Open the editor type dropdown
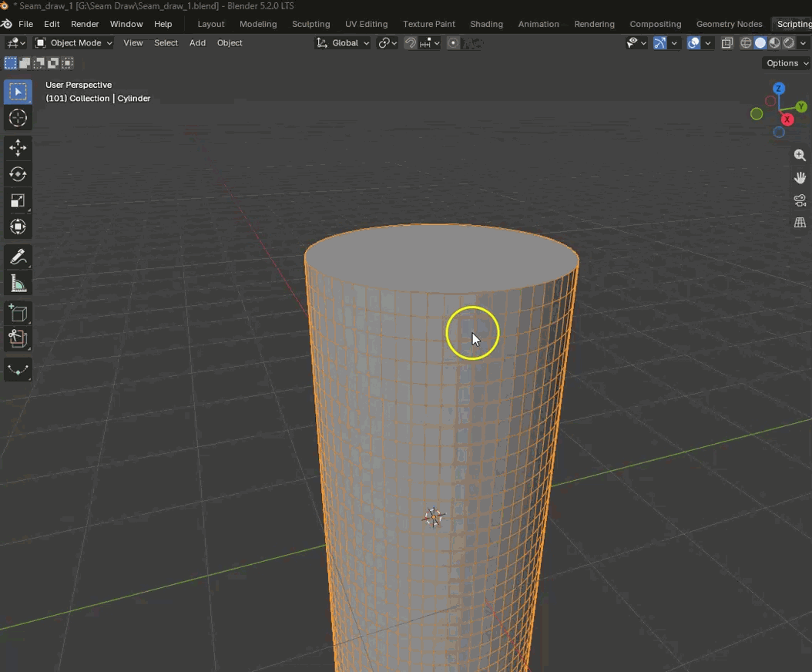Screen dimensions: 812x672 point(15,43)
